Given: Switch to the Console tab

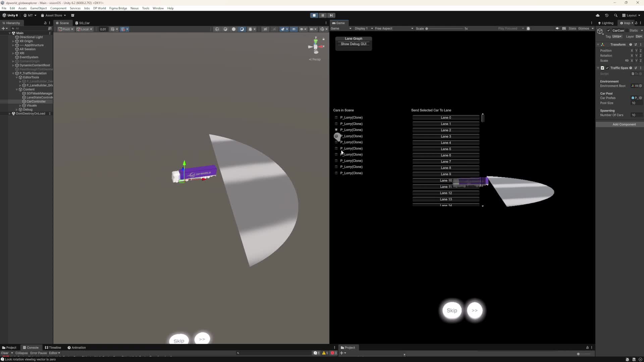Looking at the screenshot, I should point(31,348).
